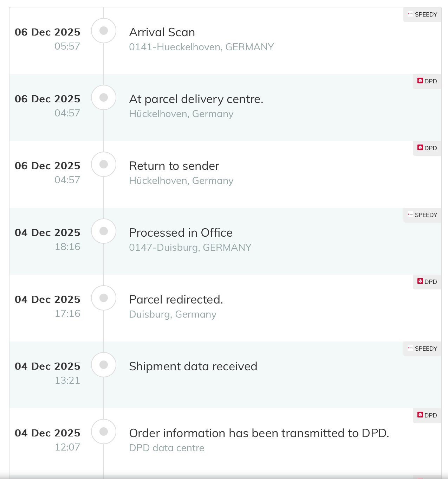Select the timeline dot for Return to sender
448x479 pixels.
pos(104,164)
